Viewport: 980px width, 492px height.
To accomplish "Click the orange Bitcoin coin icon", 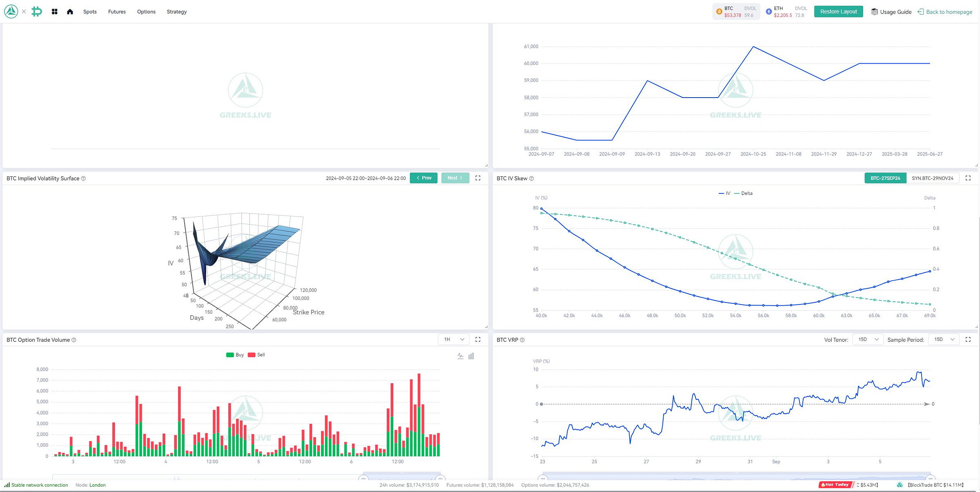I will pos(719,11).
